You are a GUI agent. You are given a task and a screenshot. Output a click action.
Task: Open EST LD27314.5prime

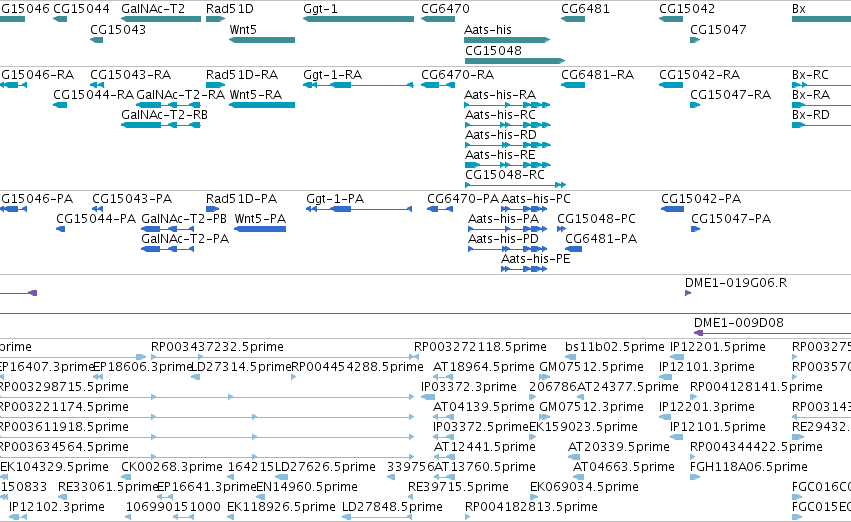196,377
